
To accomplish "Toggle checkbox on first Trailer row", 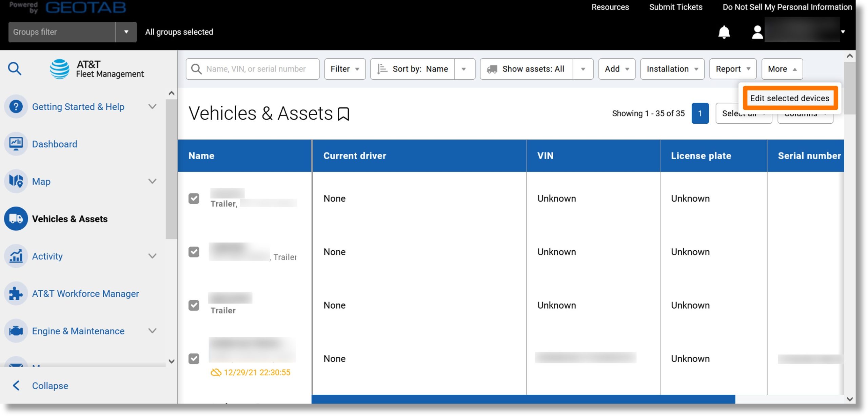I will [x=194, y=198].
